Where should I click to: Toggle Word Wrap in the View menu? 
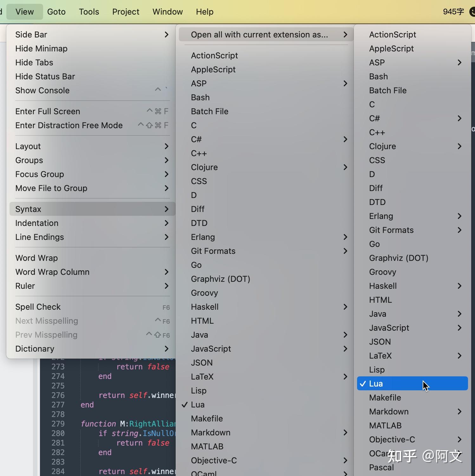pyautogui.click(x=92, y=258)
